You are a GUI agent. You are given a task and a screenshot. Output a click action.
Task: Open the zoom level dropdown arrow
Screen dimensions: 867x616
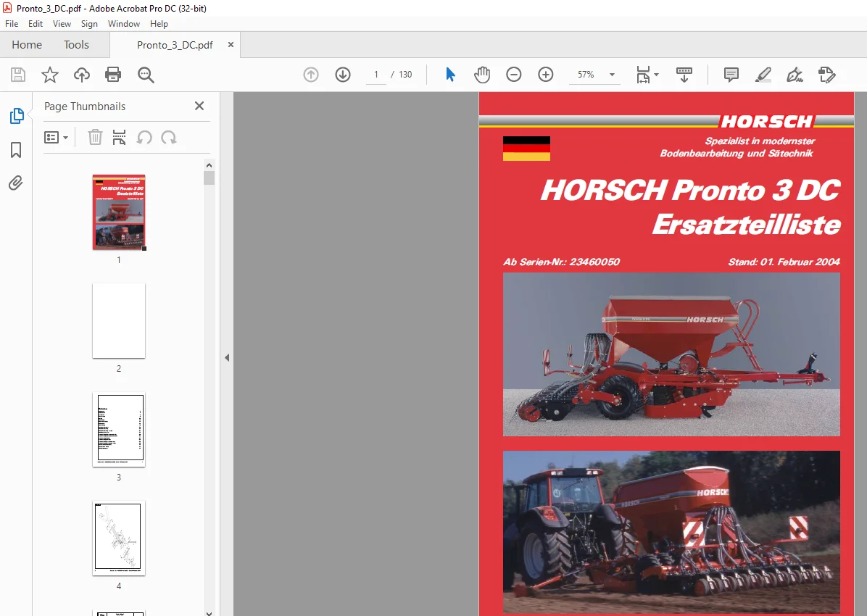click(x=612, y=75)
